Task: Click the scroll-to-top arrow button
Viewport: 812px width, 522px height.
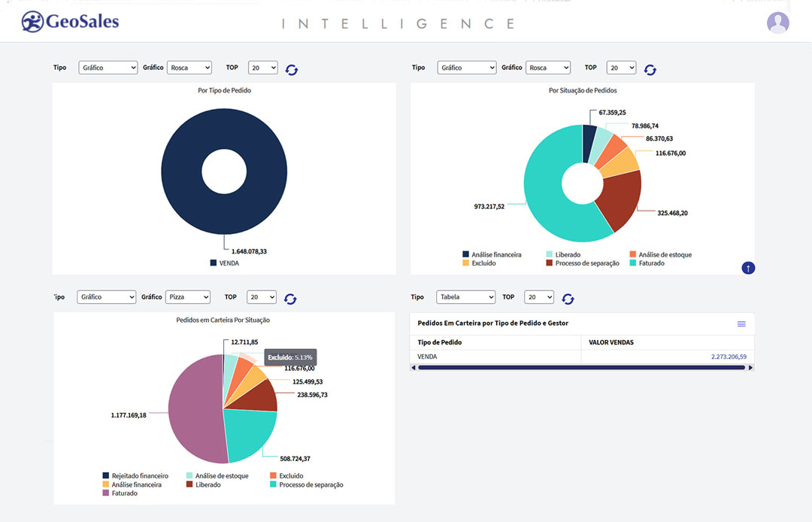Action: [747, 268]
